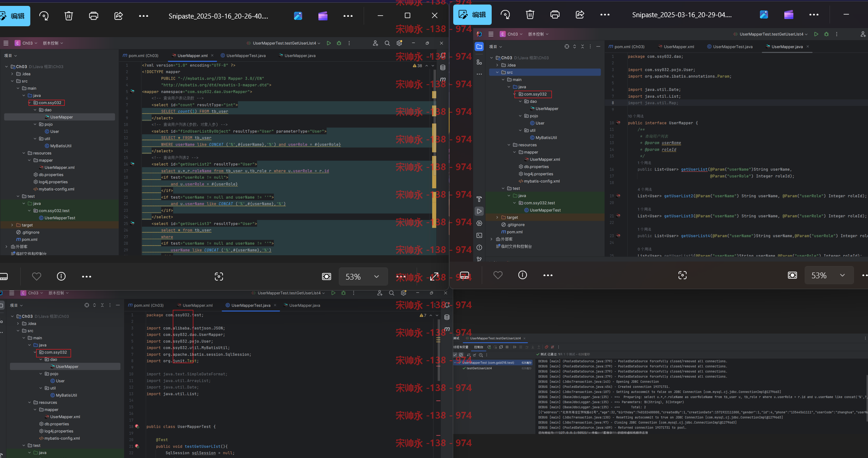Show file info in left Photos window

(x=62, y=276)
